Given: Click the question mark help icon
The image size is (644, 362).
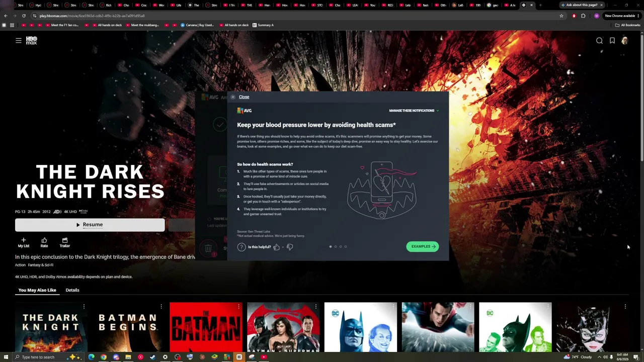Looking at the screenshot, I should coord(242,247).
